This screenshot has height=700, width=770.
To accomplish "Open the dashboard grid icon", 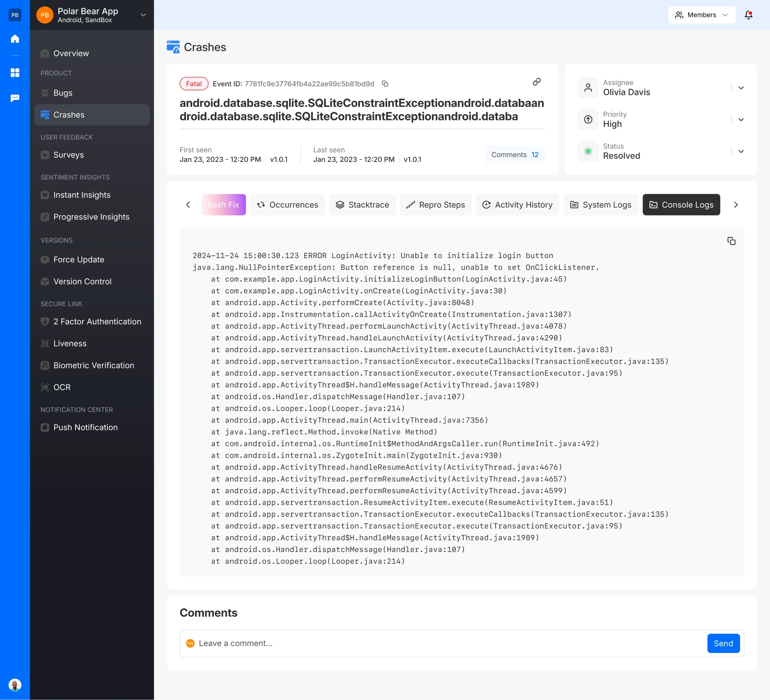I will pyautogui.click(x=15, y=73).
